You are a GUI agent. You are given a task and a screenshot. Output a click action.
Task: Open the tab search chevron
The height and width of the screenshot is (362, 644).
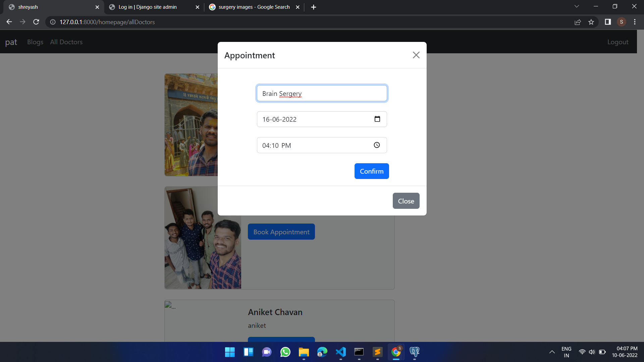coord(577,6)
